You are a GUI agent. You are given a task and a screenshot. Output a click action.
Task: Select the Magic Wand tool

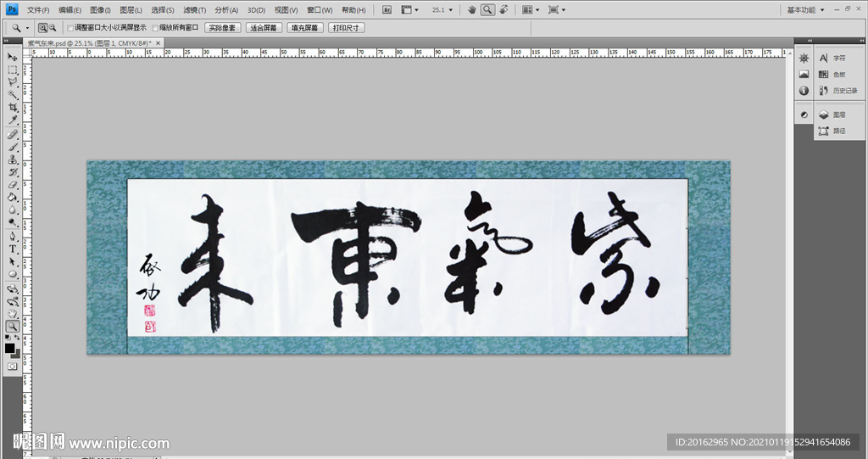coord(12,95)
